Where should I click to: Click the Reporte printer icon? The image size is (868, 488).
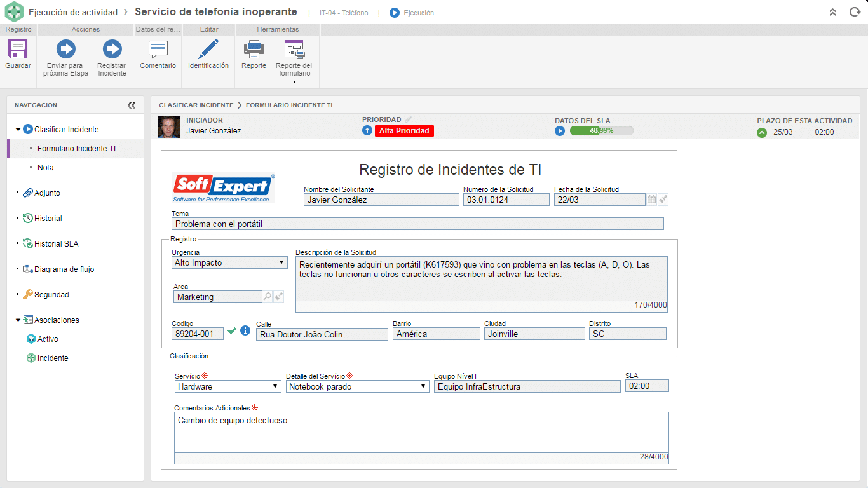pos(254,49)
